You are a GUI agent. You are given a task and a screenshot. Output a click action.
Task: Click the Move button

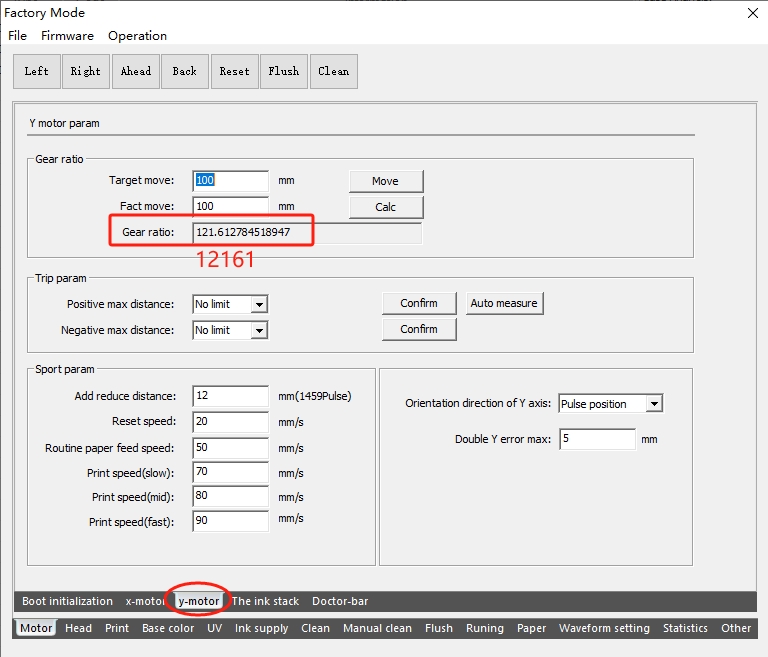(385, 181)
